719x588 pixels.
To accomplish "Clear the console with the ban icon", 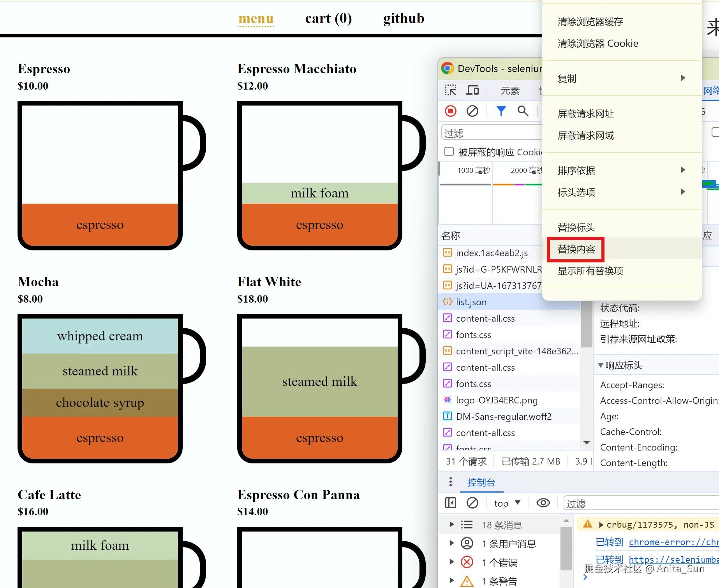I will 472,503.
